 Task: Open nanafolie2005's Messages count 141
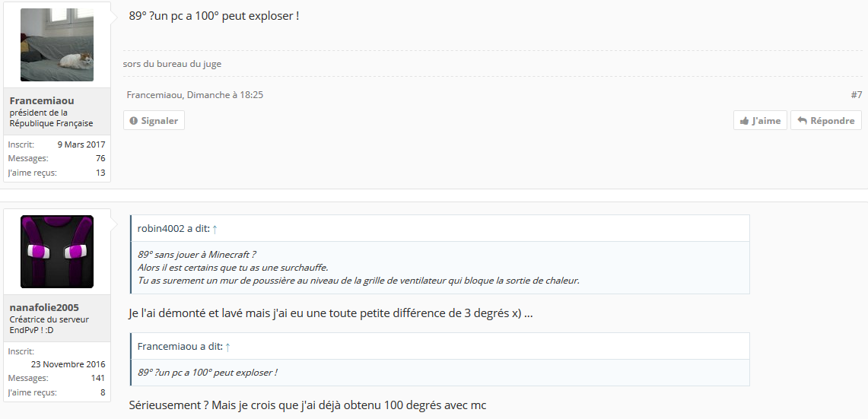coord(98,378)
